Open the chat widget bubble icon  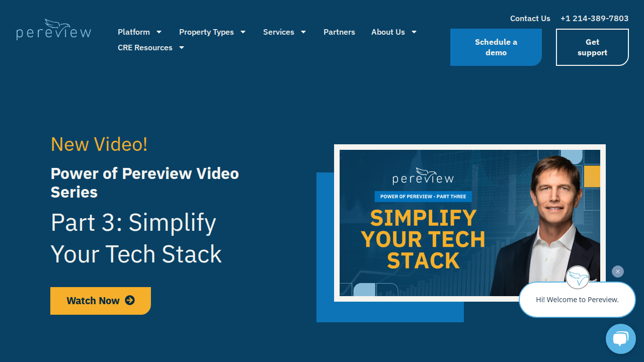coord(620,339)
